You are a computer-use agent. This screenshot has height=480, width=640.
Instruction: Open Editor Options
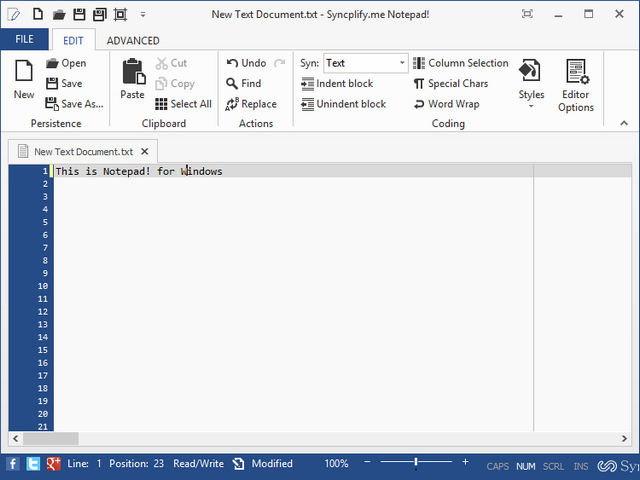click(x=576, y=85)
